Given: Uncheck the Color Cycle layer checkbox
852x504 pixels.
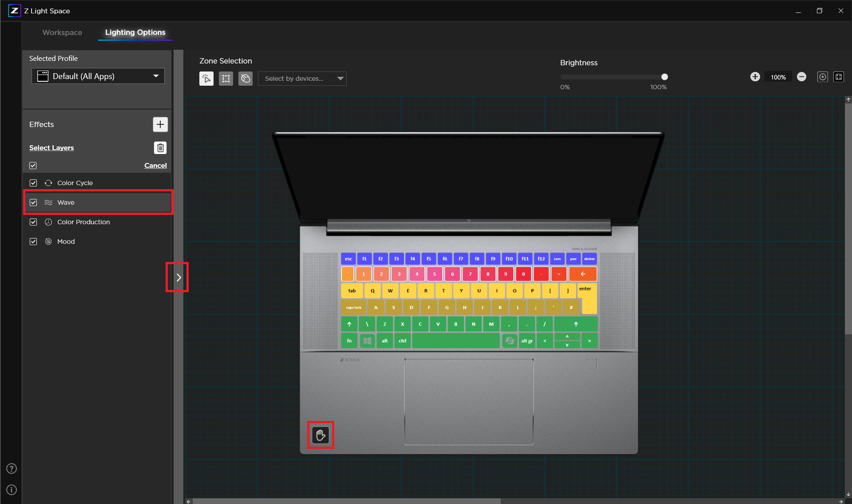Looking at the screenshot, I should pos(33,183).
